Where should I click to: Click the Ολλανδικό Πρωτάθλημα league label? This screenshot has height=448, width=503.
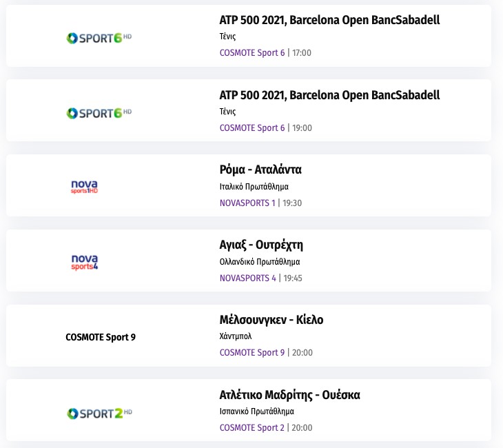pyautogui.click(x=259, y=261)
